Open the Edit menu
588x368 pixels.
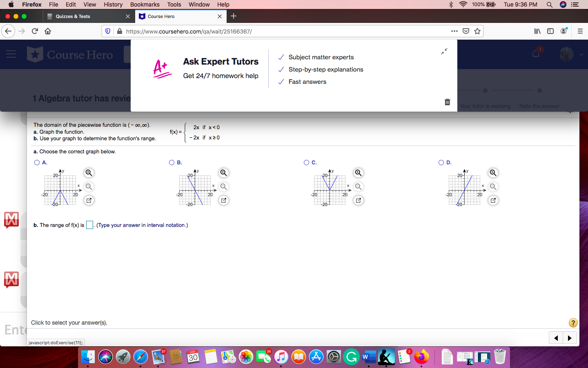click(71, 4)
